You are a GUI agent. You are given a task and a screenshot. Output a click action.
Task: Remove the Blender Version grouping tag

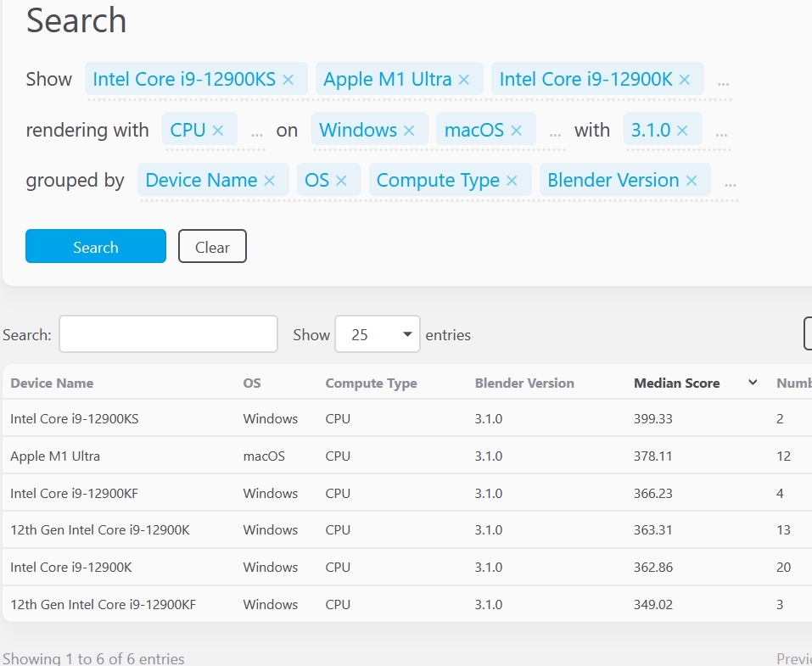[x=692, y=181]
